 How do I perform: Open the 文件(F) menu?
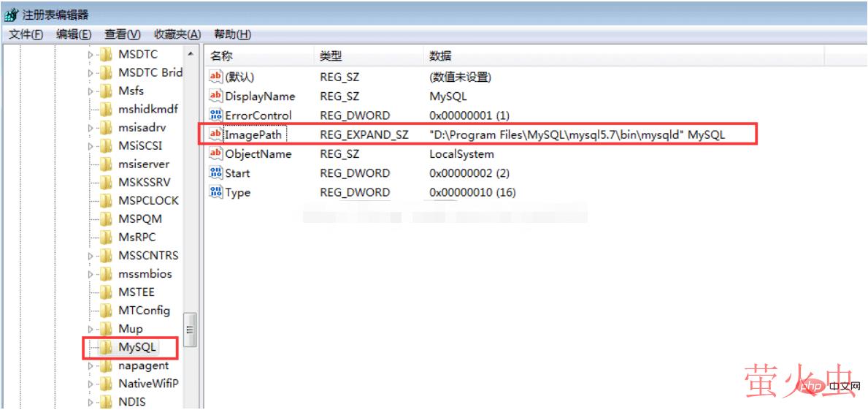coord(26,34)
